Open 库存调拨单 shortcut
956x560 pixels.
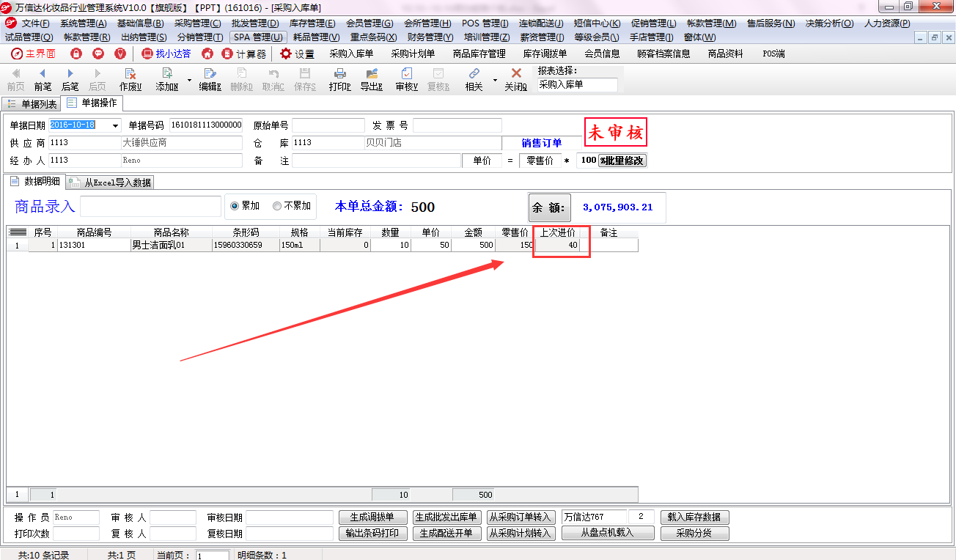(545, 54)
